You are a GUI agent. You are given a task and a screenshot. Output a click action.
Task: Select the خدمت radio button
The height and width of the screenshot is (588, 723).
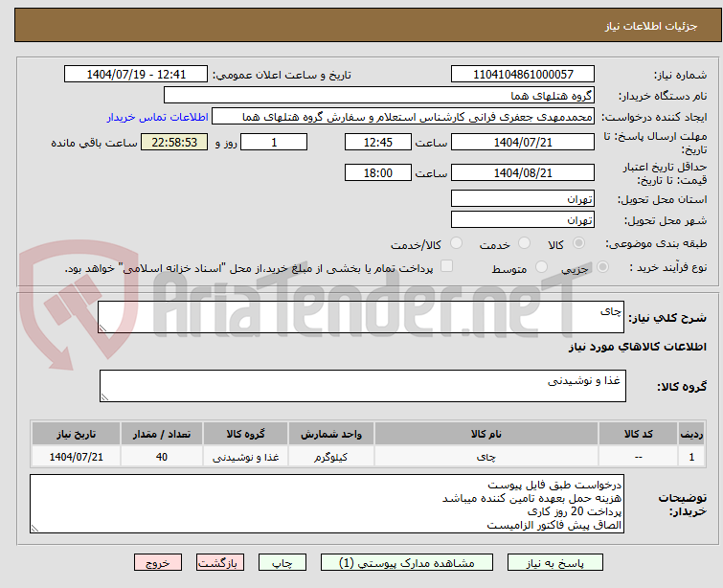tap(524, 243)
